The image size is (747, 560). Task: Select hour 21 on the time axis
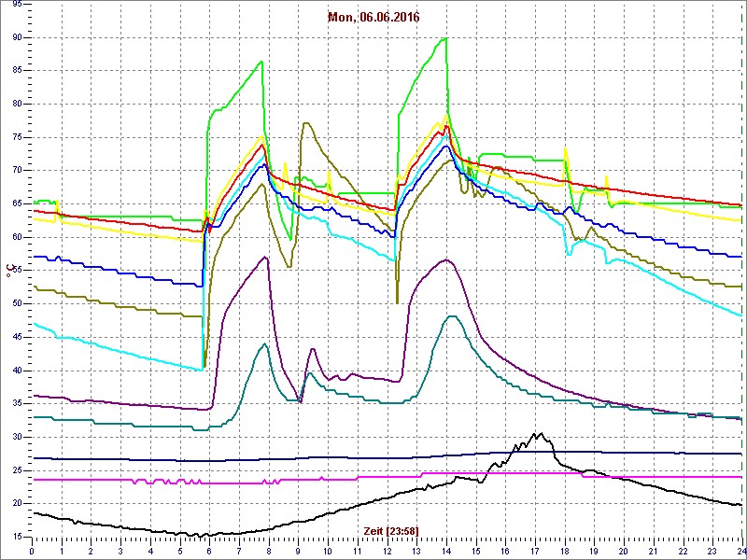click(653, 550)
